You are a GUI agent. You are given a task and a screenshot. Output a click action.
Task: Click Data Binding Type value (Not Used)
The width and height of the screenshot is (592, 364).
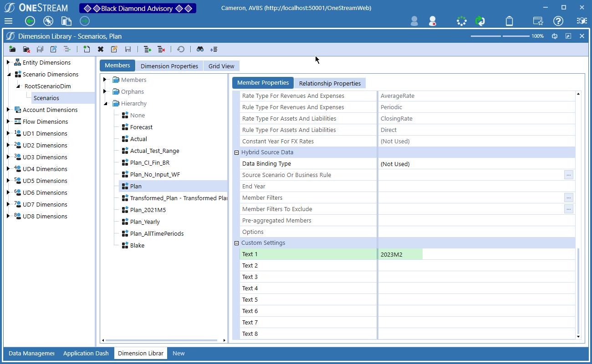pyautogui.click(x=476, y=164)
